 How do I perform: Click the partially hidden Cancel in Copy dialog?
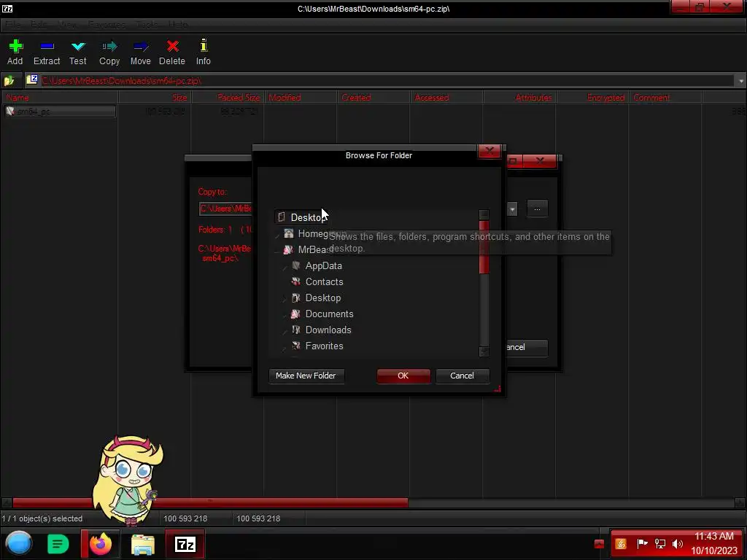527,348
